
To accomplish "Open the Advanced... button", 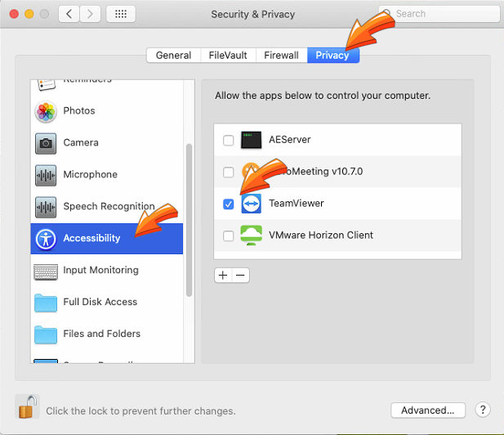I will 428,410.
